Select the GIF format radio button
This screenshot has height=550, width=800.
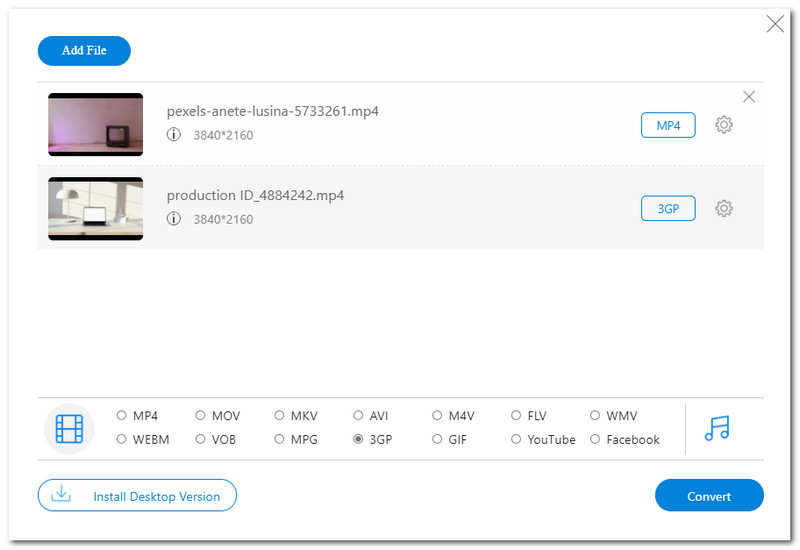(x=438, y=440)
